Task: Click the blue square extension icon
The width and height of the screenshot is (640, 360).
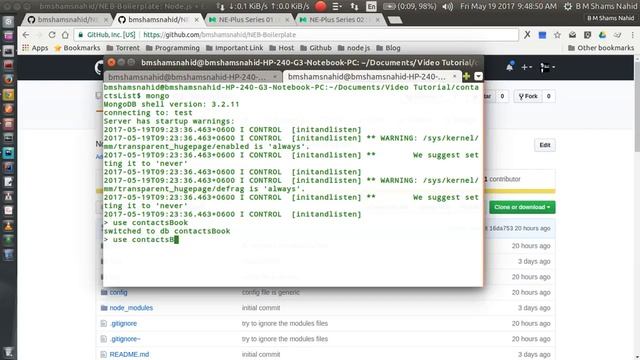Action: 542,35
